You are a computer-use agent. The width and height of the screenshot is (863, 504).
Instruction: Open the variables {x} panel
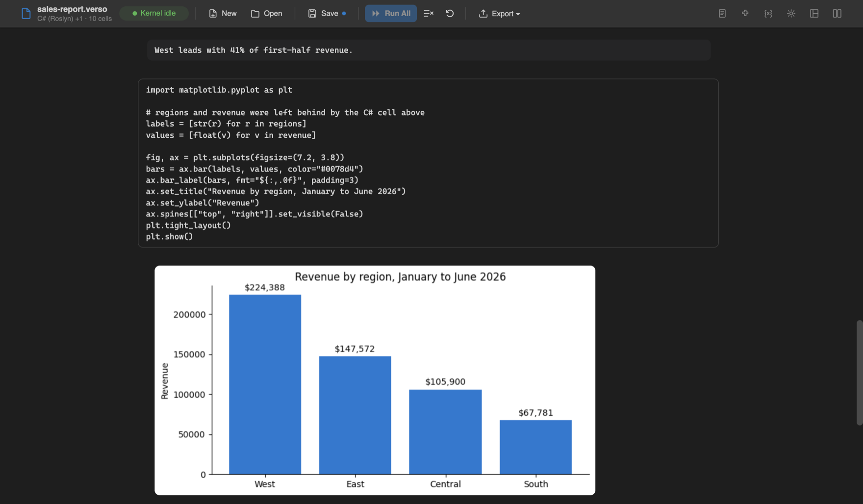[768, 14]
